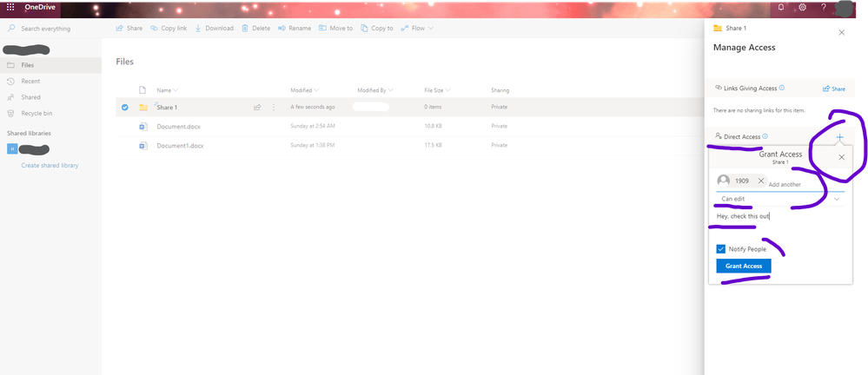
Task: Click the Sharing column header
Action: coord(500,90)
